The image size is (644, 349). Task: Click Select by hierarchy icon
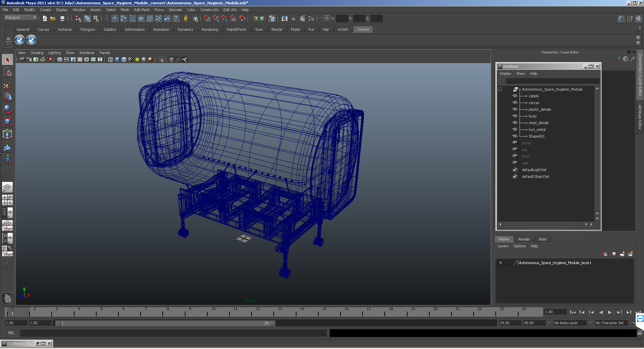(78, 18)
